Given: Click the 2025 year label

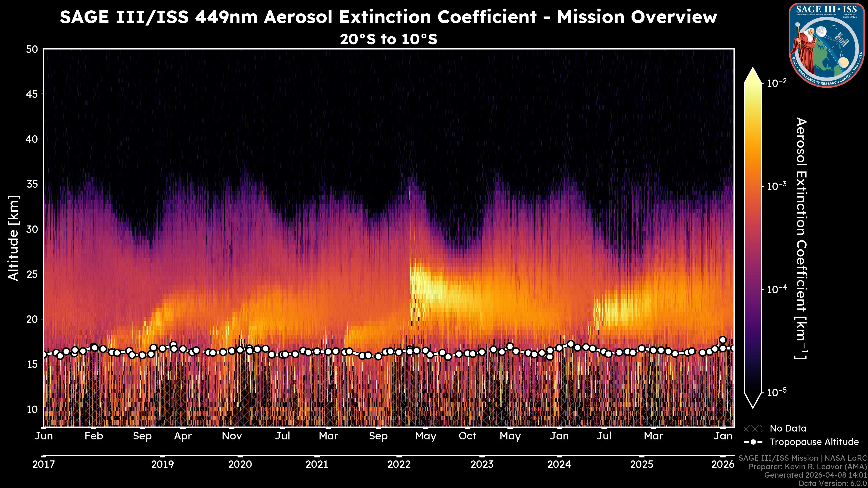Looking at the screenshot, I should [642, 465].
